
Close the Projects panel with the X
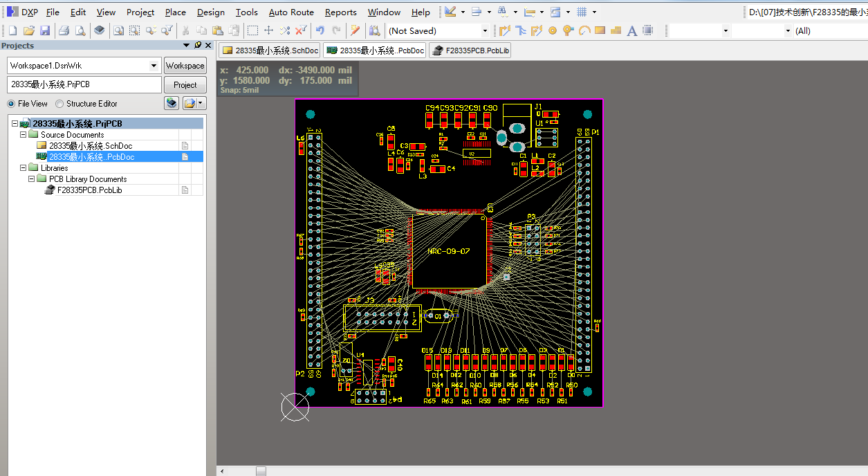tap(208, 45)
